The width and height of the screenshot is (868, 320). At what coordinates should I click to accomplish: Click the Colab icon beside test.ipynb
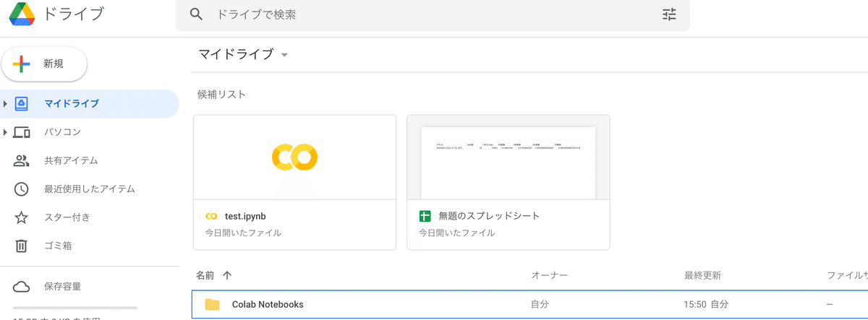tap(211, 216)
